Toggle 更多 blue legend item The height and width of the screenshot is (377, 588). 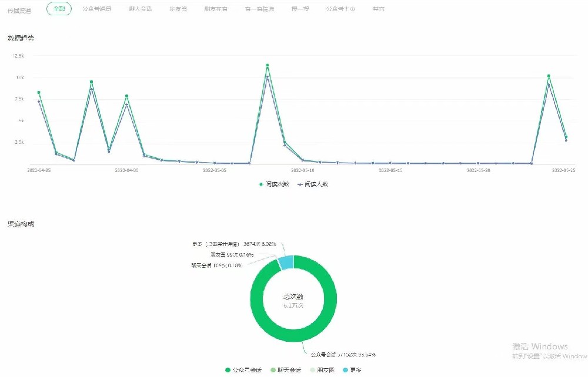[x=356, y=371]
